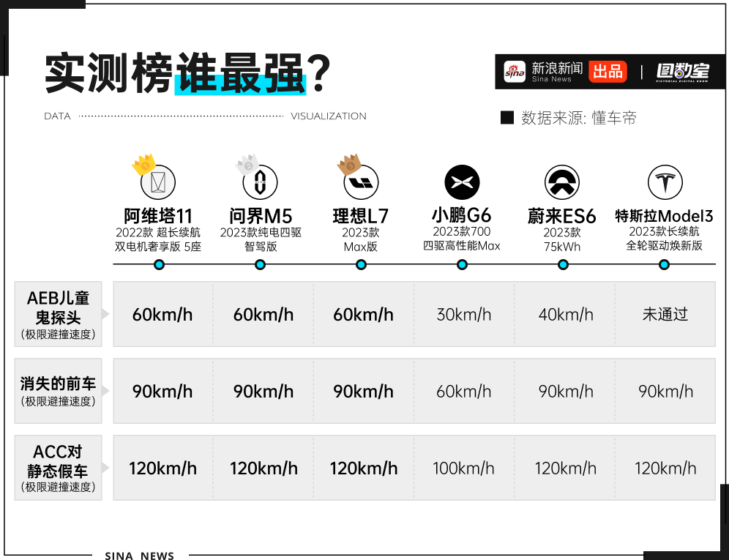Click 问界M5's 60km/h AEB result
This screenshot has height=560, width=729.
coord(263,315)
